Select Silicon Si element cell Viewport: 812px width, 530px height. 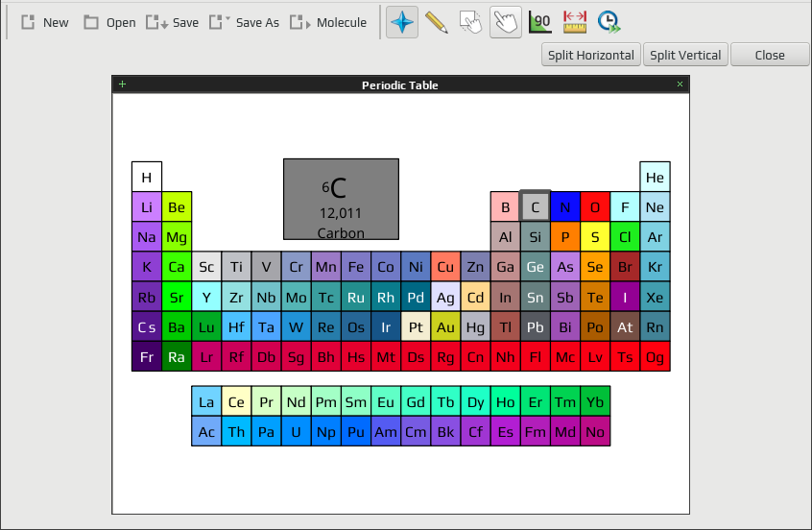tap(536, 237)
